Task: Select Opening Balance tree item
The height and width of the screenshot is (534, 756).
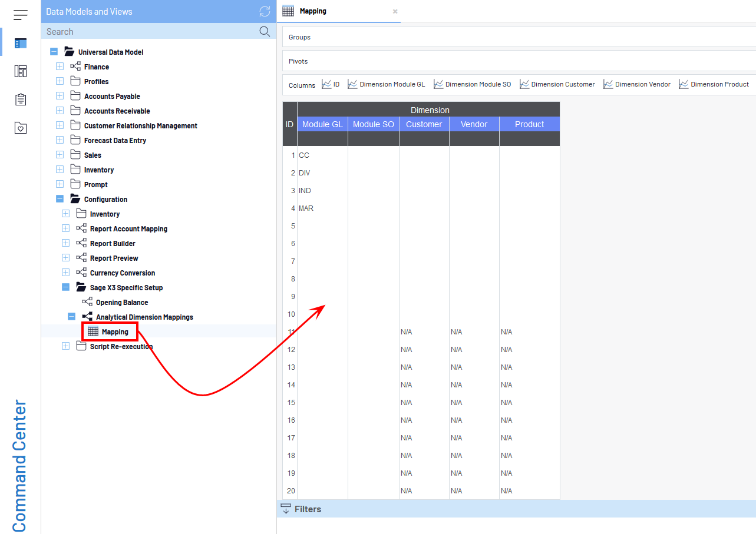Action: tap(121, 303)
